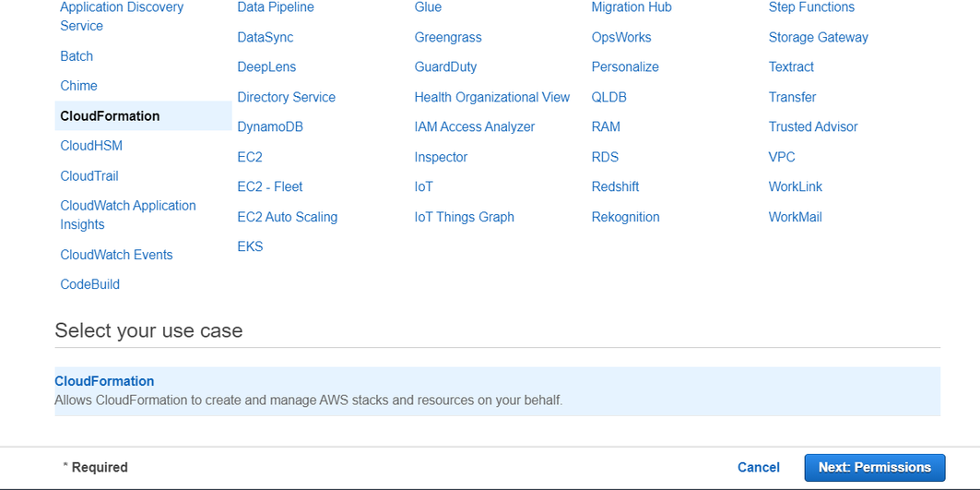
Task: Choose the WorkMail service
Action: [x=795, y=217]
